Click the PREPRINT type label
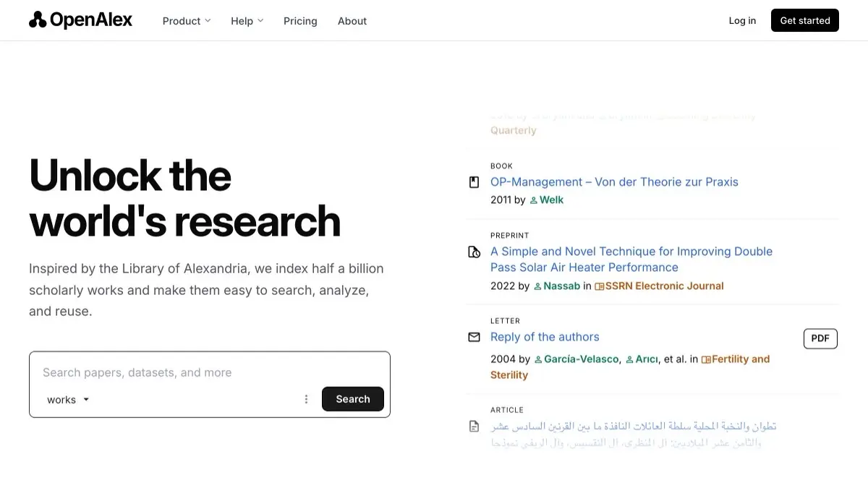This screenshot has height=488, width=868. (510, 235)
